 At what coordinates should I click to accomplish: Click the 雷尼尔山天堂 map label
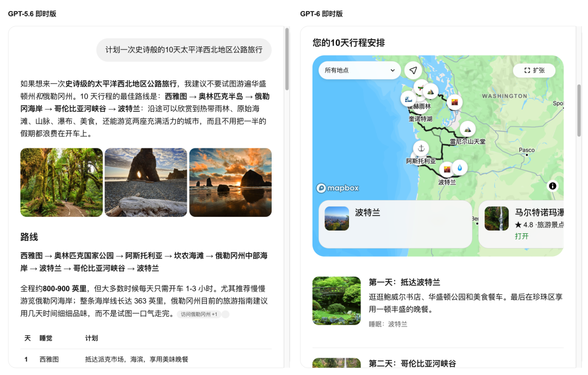coord(468,142)
